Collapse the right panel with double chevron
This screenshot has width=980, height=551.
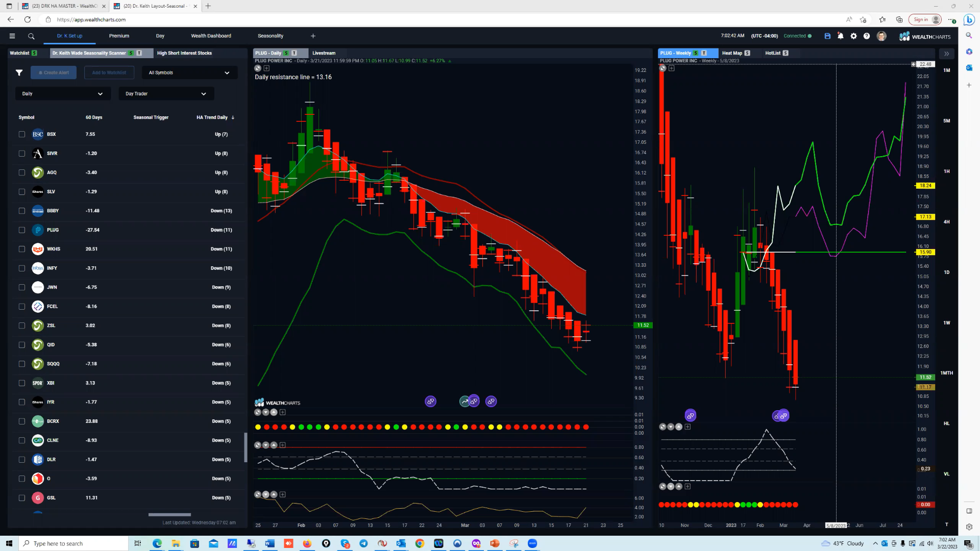(946, 54)
